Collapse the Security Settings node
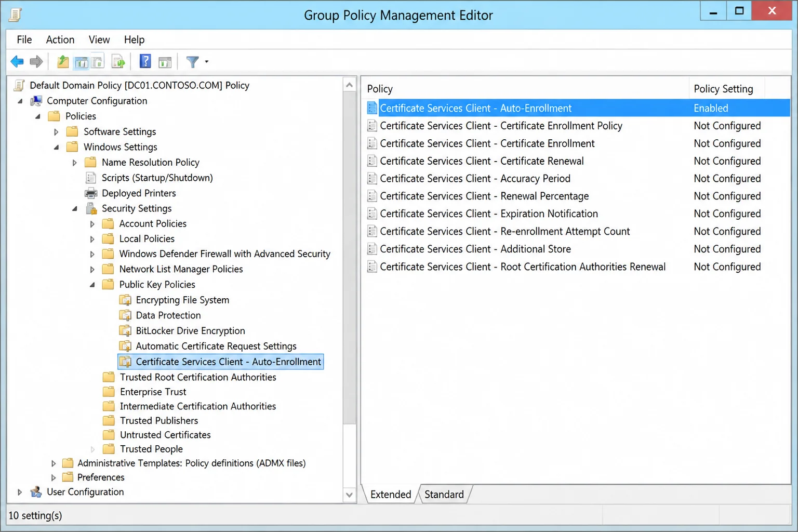 75,208
